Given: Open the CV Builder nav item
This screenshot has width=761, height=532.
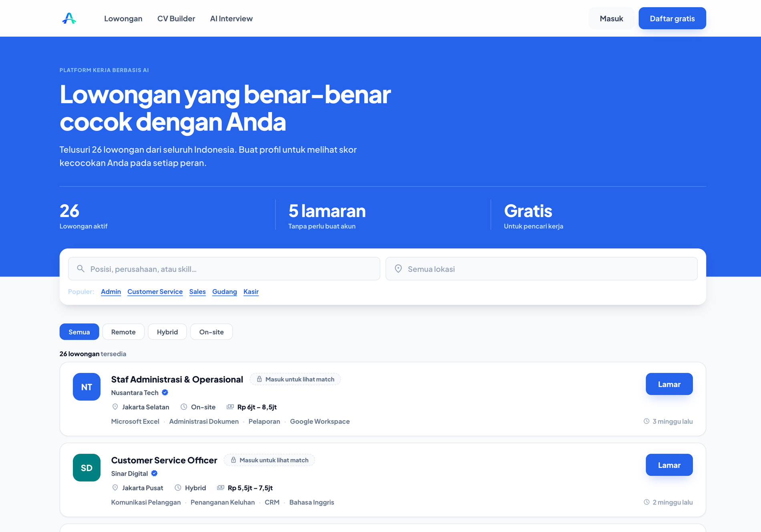Looking at the screenshot, I should [x=176, y=18].
